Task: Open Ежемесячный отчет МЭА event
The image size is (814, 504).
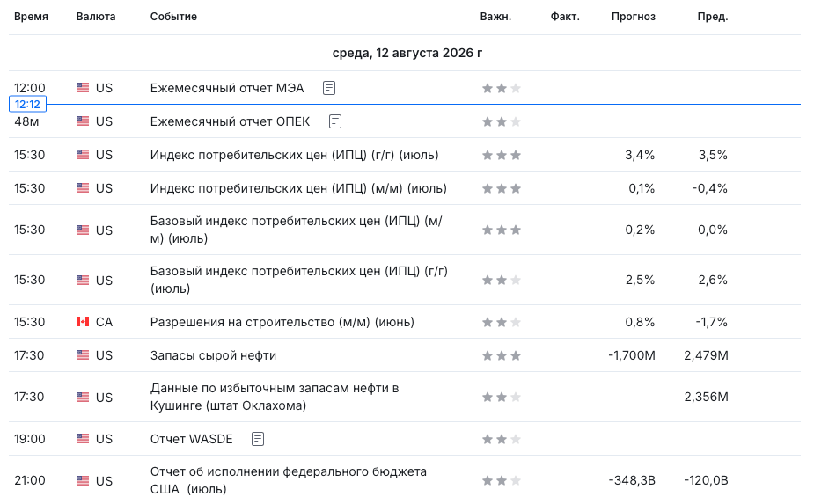Action: [227, 88]
